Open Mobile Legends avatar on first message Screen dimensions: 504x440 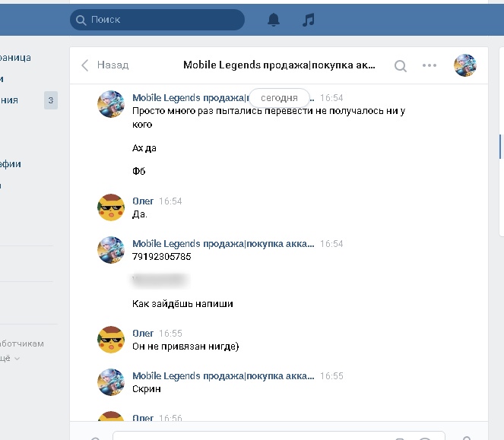[x=111, y=104]
